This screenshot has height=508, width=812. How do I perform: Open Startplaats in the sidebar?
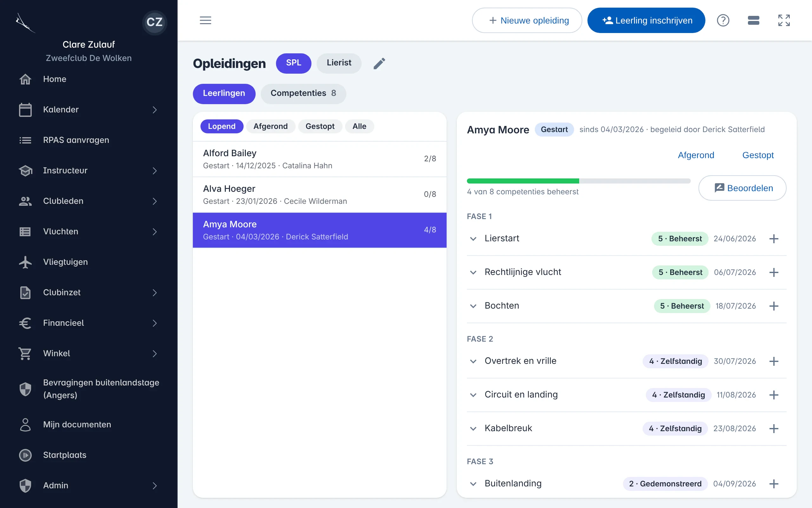88,455
